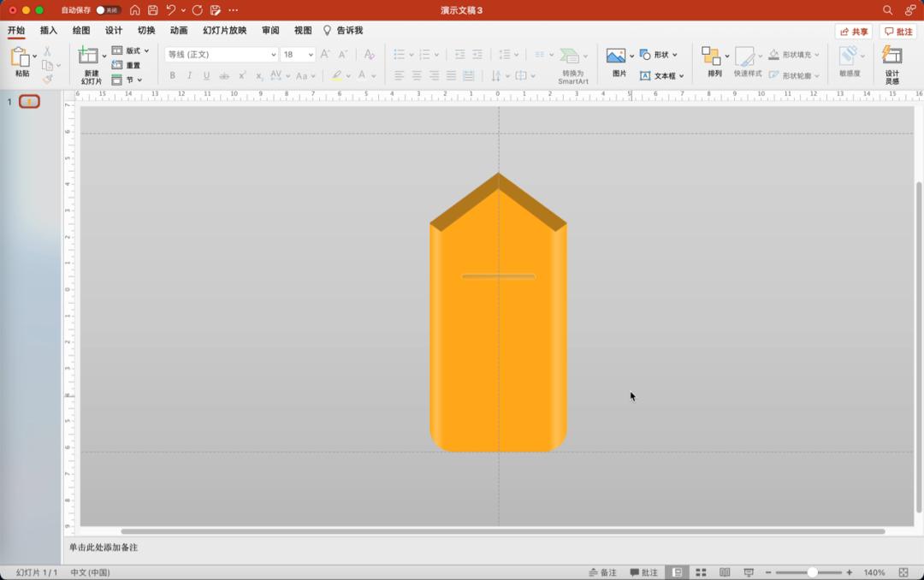
Task: Switch to the 动画 ribbon tab
Action: click(179, 30)
